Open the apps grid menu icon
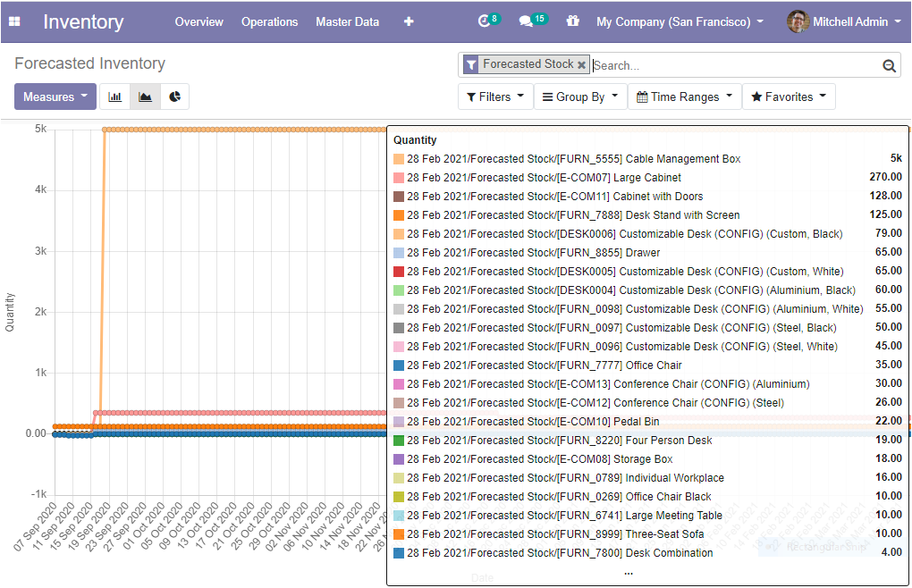 coord(14,21)
